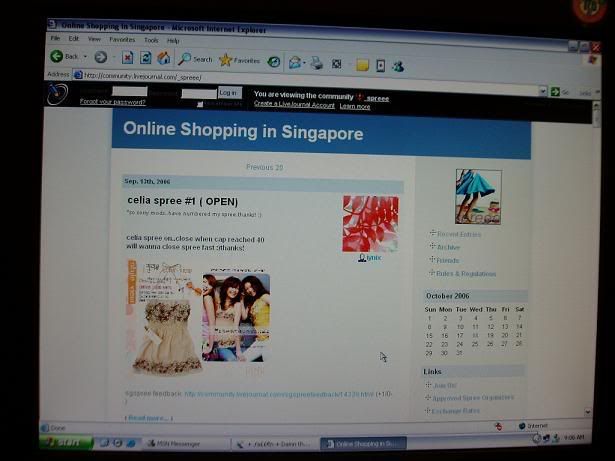Open the Tools menu
Screen dimensions: 615x461
pyautogui.click(x=151, y=40)
